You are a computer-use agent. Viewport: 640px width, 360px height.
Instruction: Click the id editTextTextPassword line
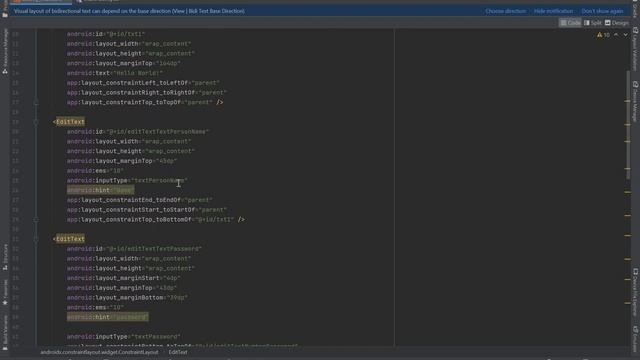coord(134,249)
